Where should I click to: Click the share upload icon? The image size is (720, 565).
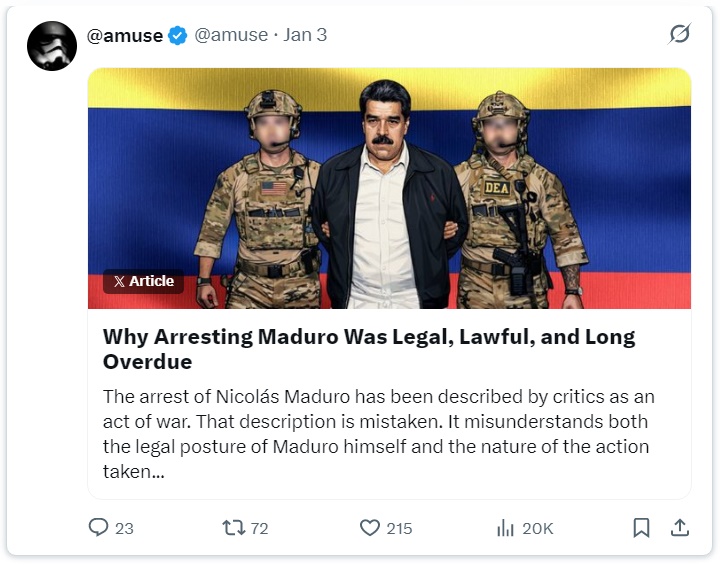678,527
